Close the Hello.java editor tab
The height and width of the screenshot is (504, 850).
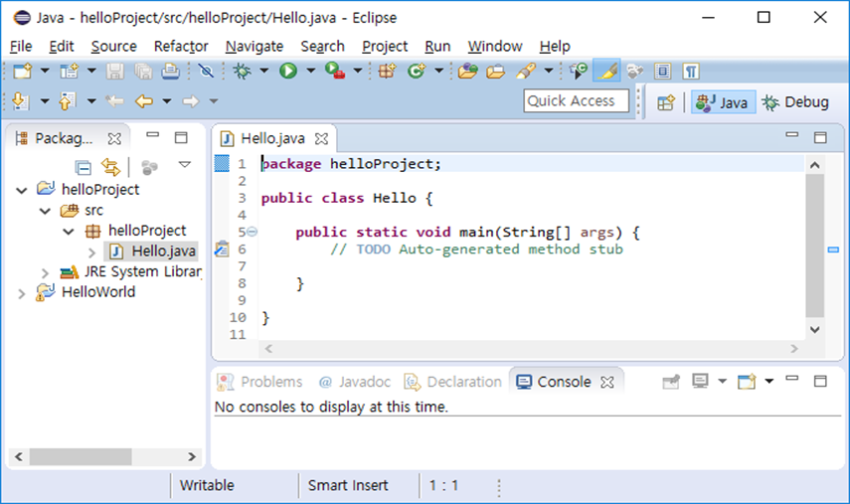coord(321,139)
